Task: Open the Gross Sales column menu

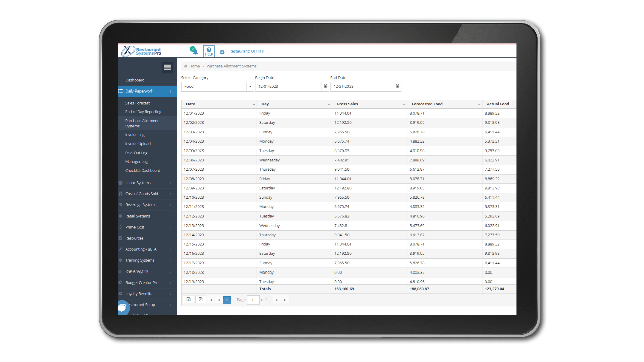Action: 404,104
